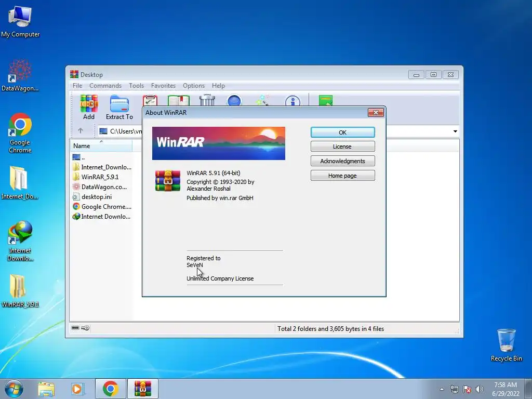Click the Info toolbar icon
Viewport: 532px width, 399px height.
tap(293, 101)
